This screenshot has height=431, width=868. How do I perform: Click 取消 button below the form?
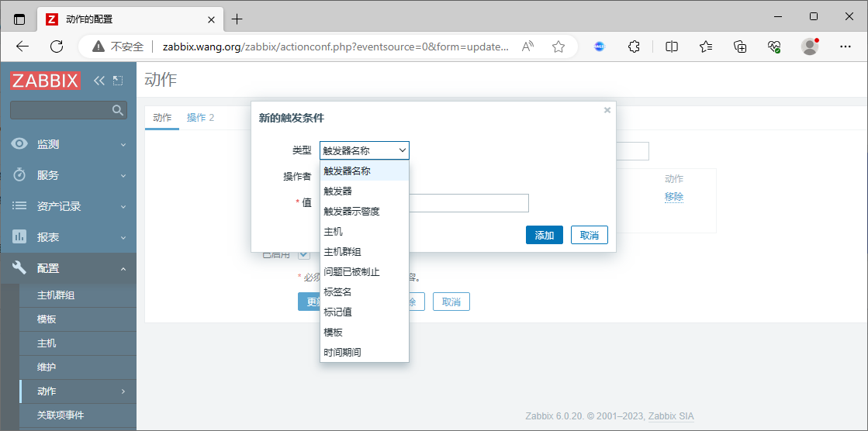[451, 302]
